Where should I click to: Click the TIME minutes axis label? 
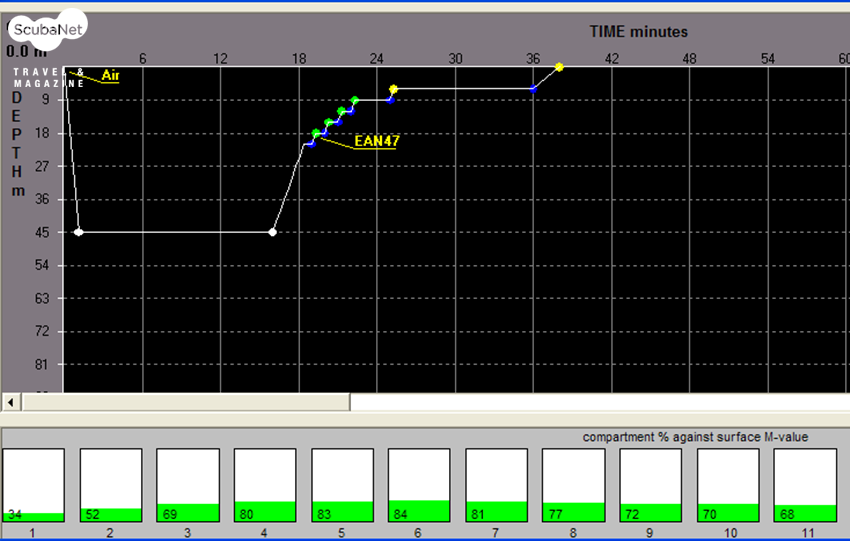click(638, 32)
